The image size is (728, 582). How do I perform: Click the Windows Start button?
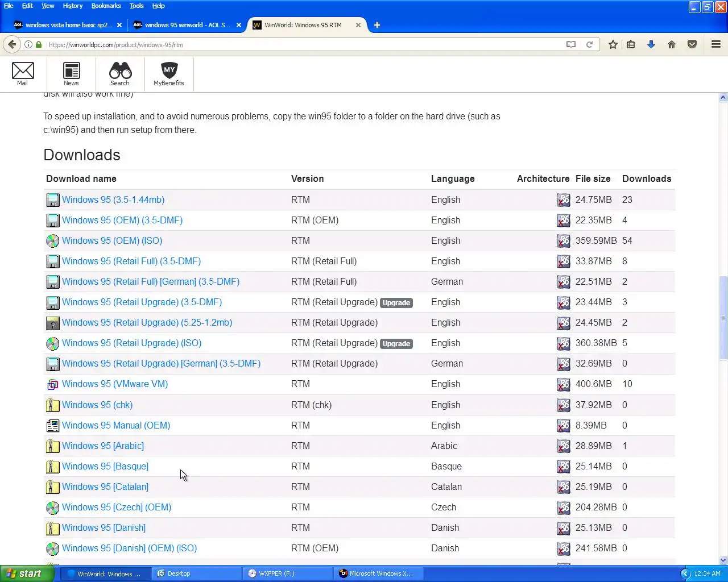(x=27, y=573)
